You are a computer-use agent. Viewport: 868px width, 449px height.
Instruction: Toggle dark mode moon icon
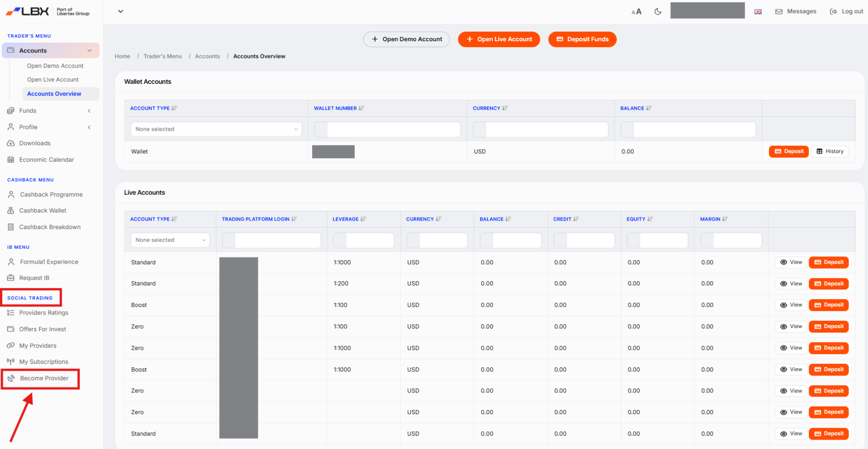click(658, 11)
